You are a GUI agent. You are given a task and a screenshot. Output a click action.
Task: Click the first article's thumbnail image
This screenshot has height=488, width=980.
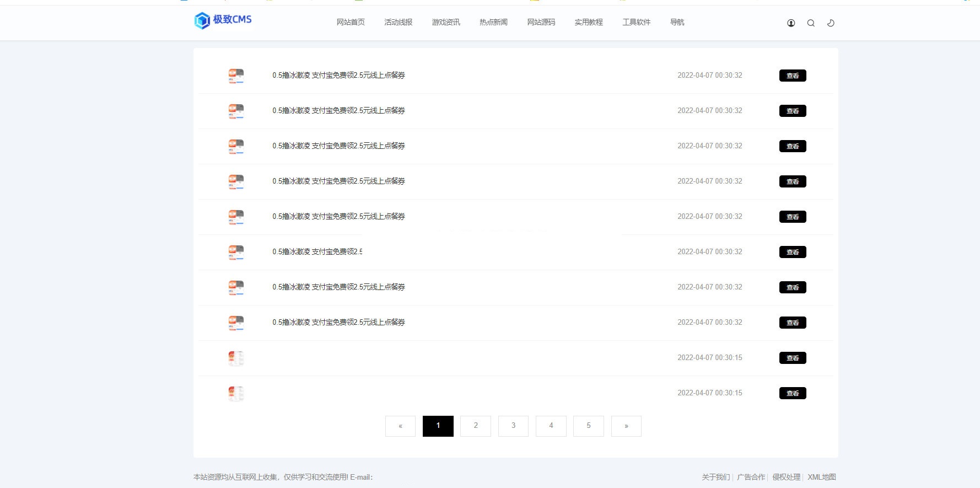click(x=236, y=76)
